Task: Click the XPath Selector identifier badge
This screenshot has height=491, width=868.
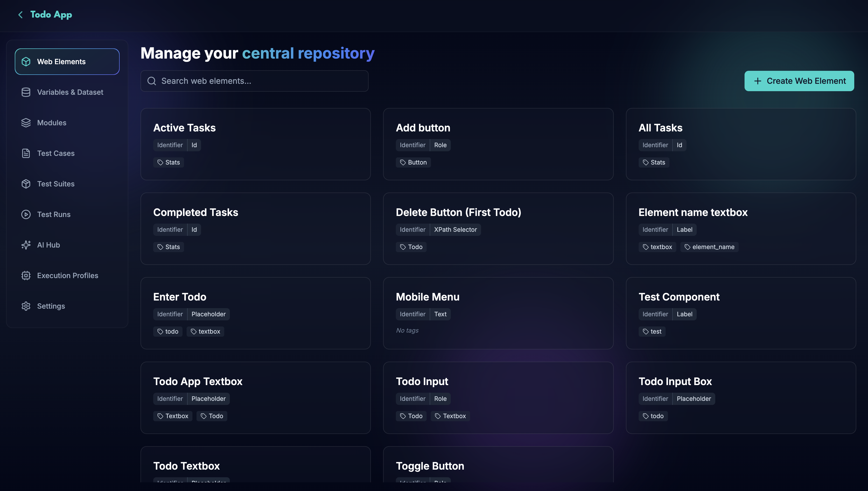Action: (x=455, y=230)
